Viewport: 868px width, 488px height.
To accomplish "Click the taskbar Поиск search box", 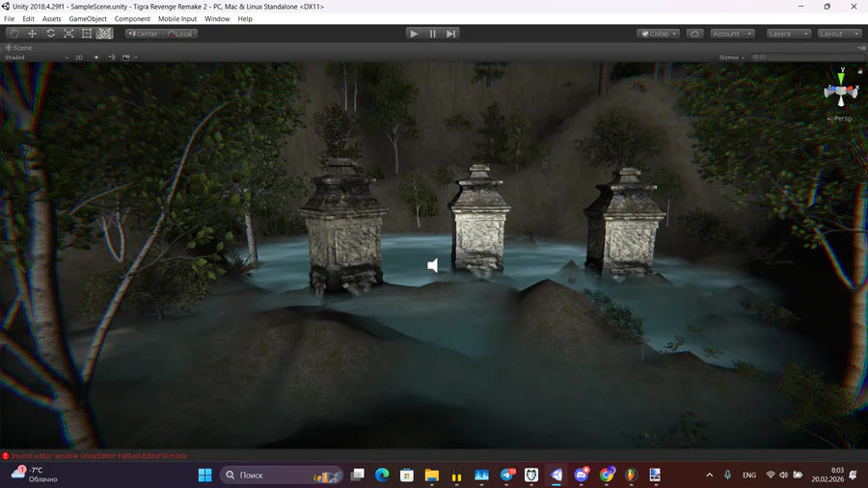I will [x=282, y=475].
